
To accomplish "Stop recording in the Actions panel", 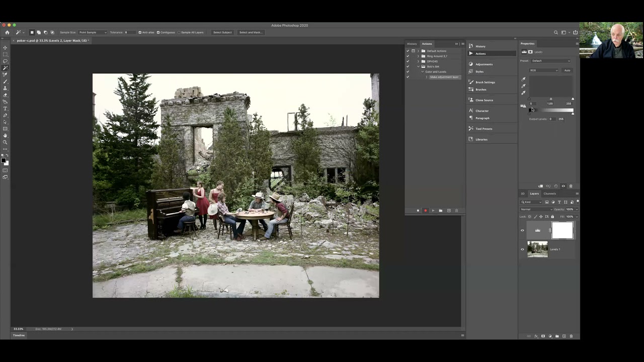I will (418, 211).
